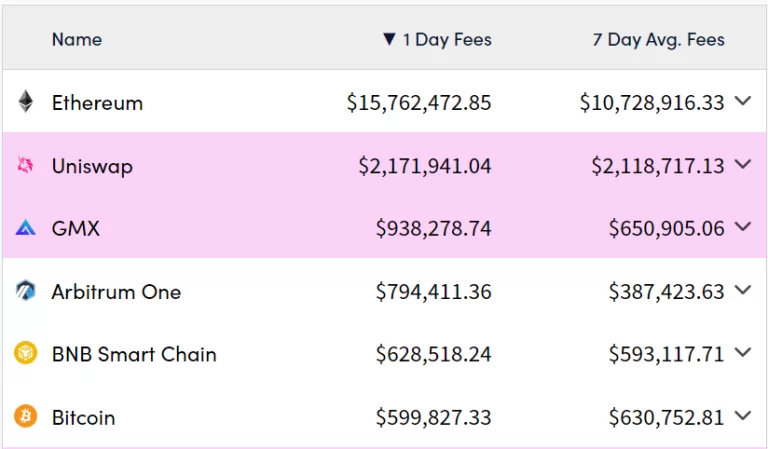Expand the Ethereum row chevron

tap(742, 101)
